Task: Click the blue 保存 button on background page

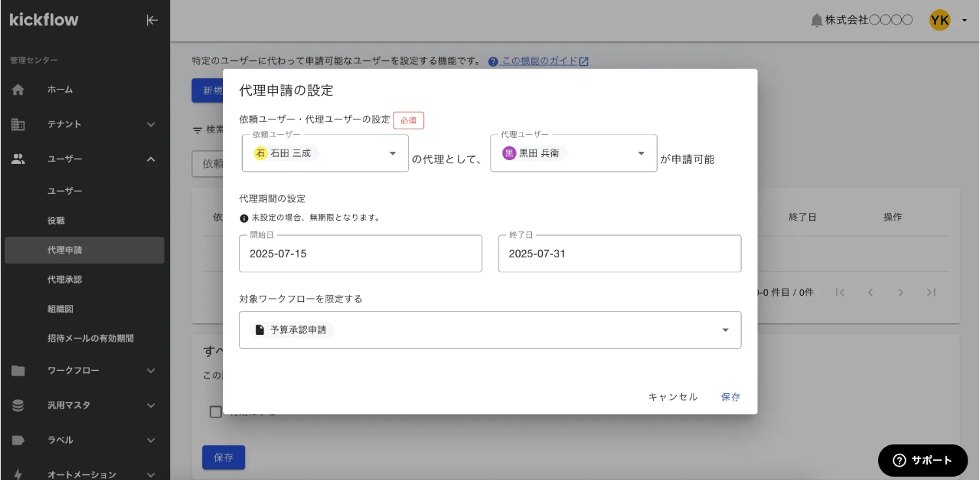Action: point(224,458)
